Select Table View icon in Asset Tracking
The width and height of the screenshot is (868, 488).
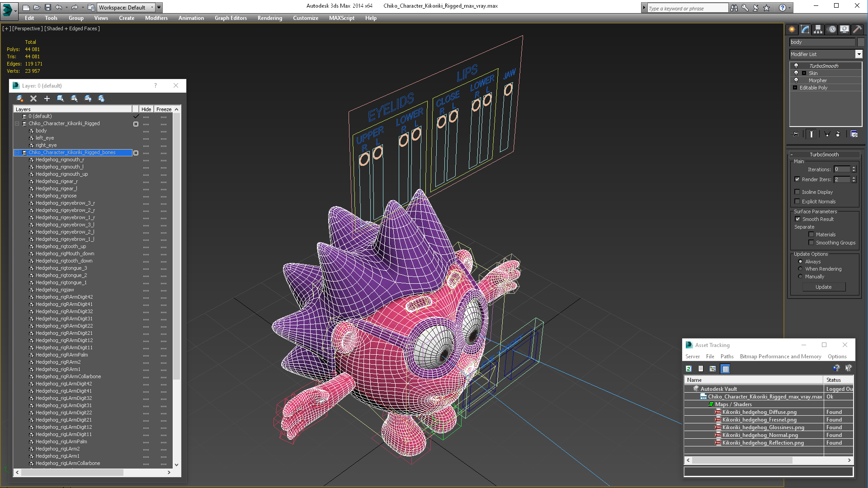point(726,369)
